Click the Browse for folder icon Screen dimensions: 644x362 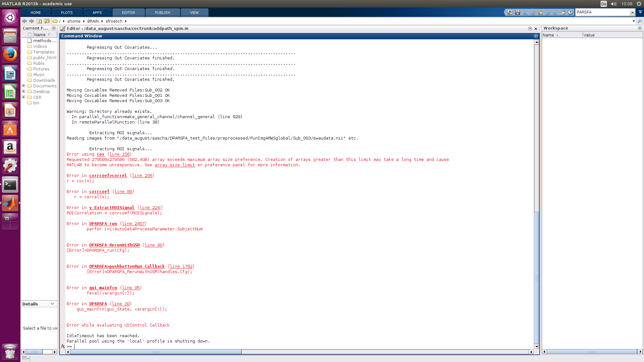[47, 21]
